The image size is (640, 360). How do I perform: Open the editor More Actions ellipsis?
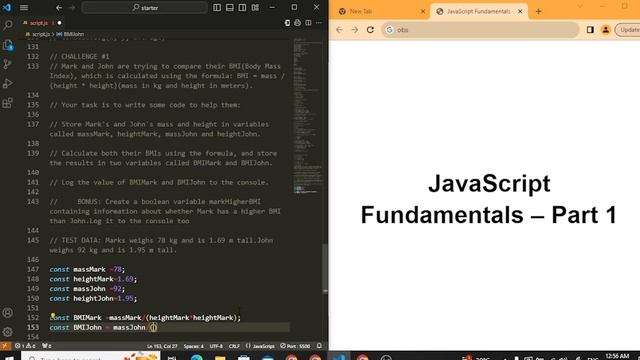click(319, 23)
